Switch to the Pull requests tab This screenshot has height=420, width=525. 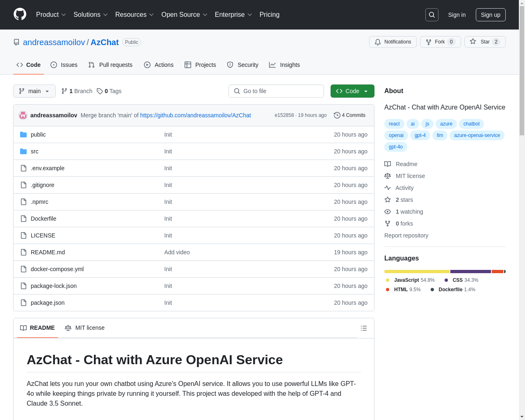pyautogui.click(x=110, y=65)
